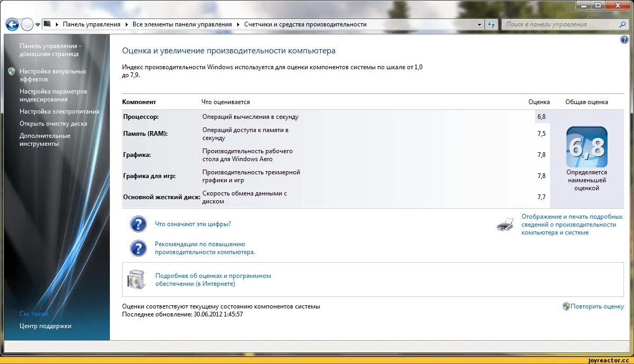Viewport: 634px width, 364px height.
Task: Select 'Счетчики и средства производительности' breadcrumb
Action: [305, 24]
